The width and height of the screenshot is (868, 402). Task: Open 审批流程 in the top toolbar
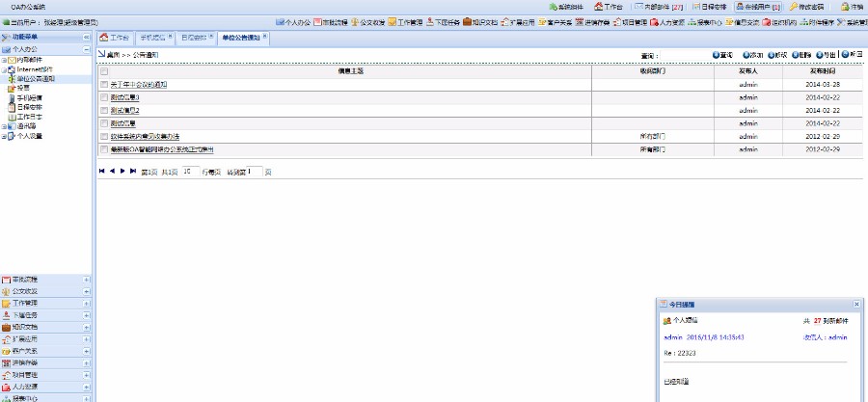(331, 23)
